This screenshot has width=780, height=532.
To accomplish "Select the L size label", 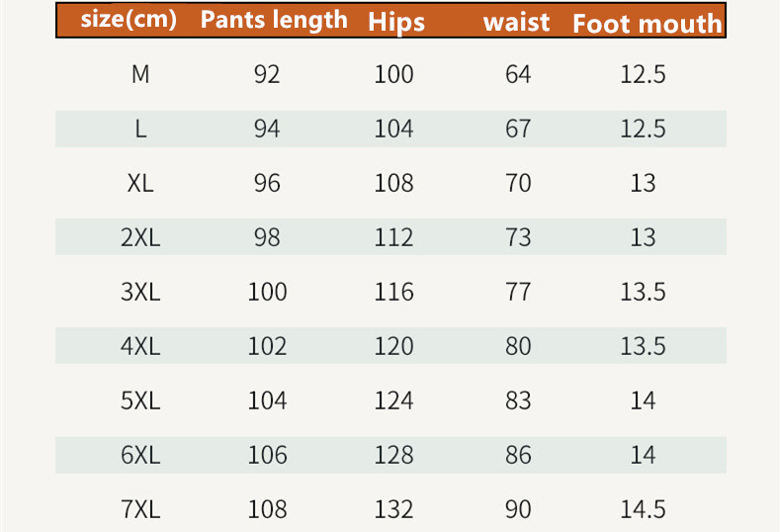I will pos(140,129).
